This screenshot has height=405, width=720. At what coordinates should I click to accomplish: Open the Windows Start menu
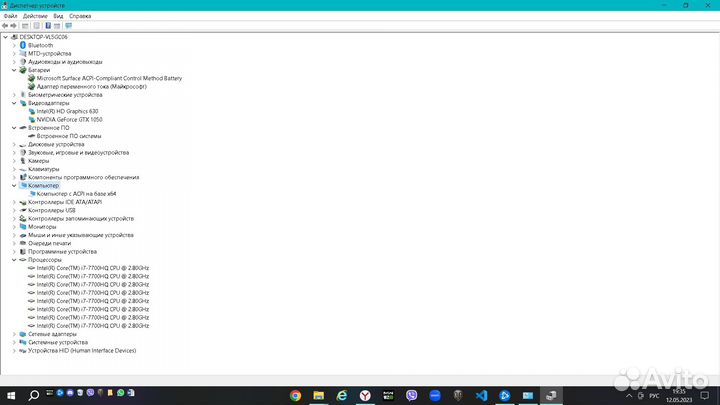(x=9, y=395)
